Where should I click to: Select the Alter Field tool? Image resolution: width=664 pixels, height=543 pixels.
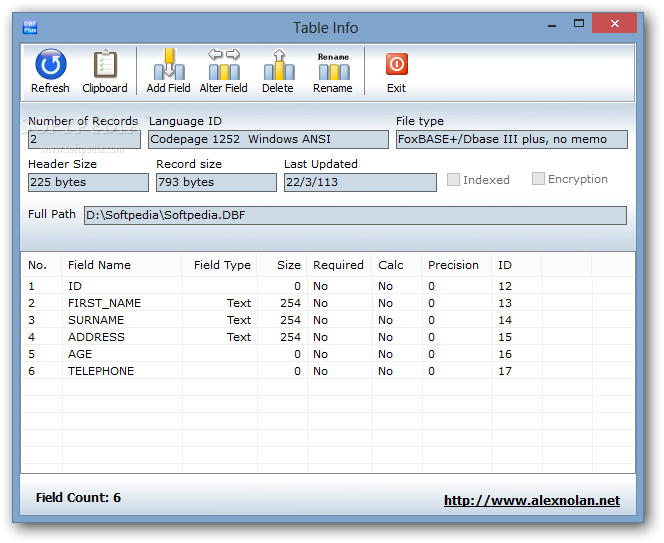click(224, 64)
